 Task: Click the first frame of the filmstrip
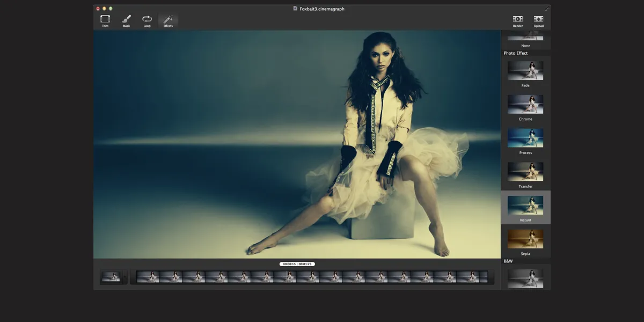[x=148, y=277]
